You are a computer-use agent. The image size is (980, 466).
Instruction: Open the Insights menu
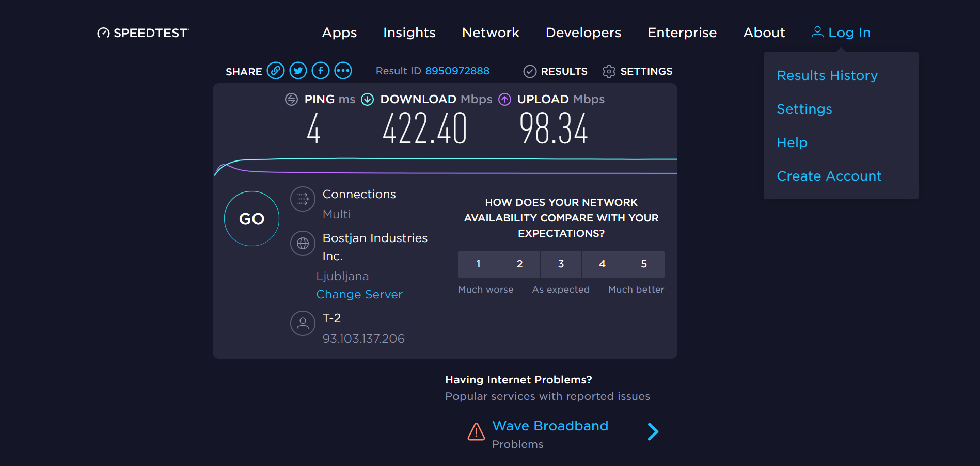409,33
